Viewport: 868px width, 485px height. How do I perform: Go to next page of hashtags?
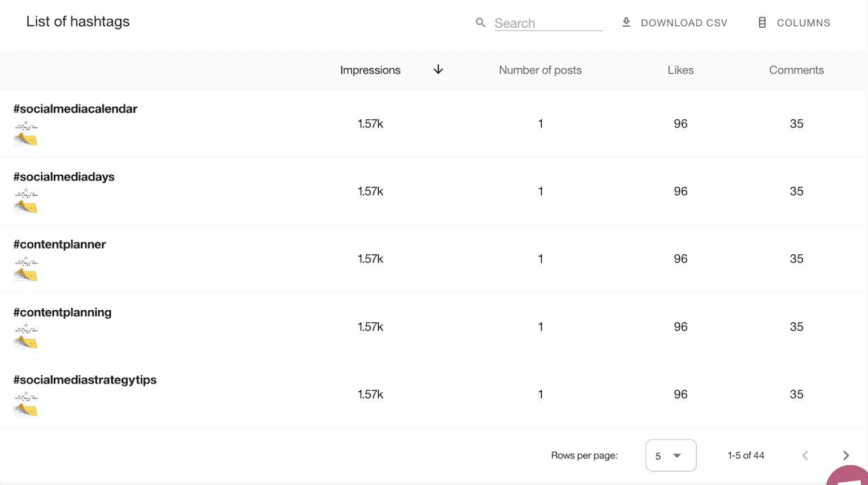click(845, 456)
